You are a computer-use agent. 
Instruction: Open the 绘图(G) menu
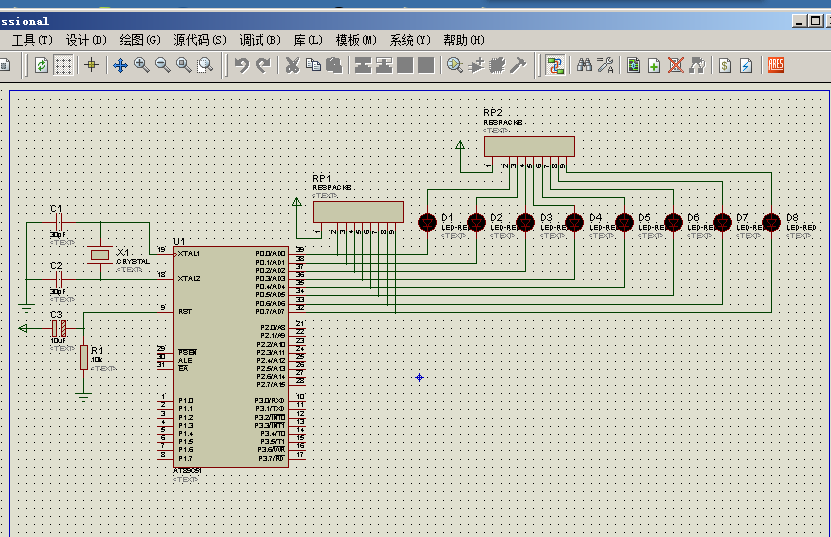(140, 40)
